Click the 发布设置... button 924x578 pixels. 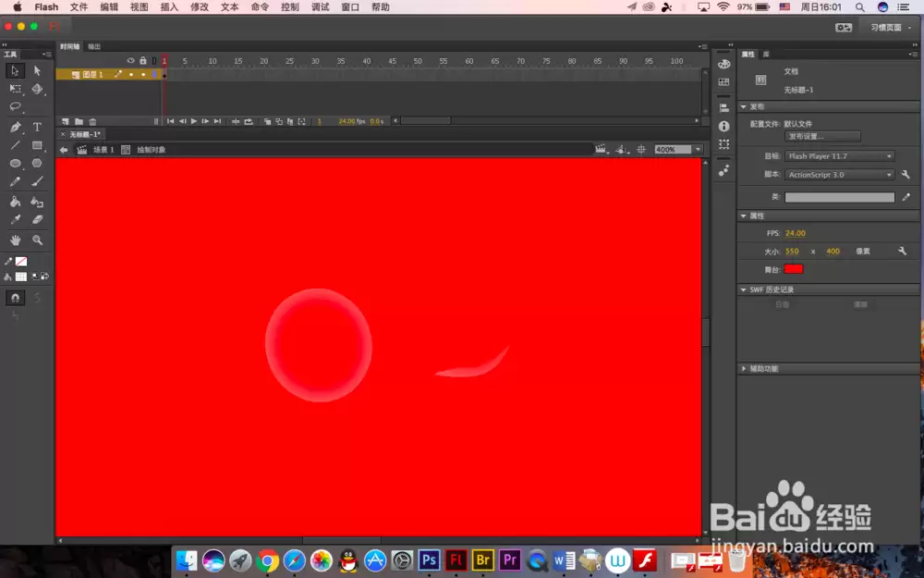[822, 136]
